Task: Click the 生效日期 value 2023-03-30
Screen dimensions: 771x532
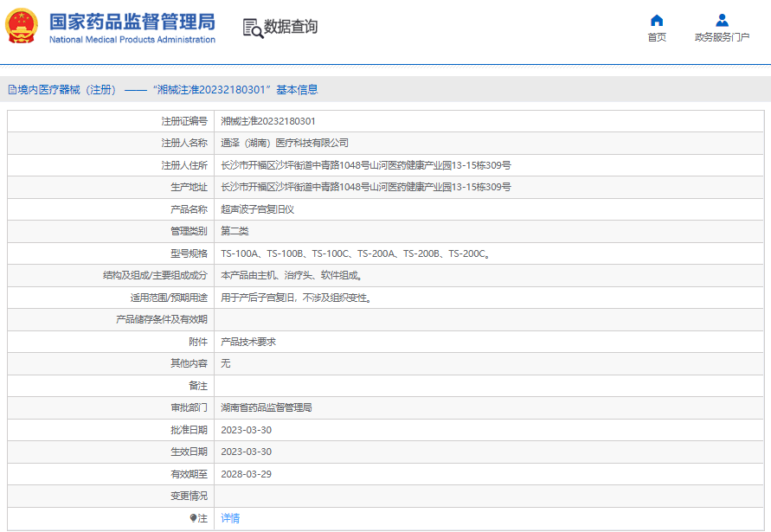Action: [247, 452]
